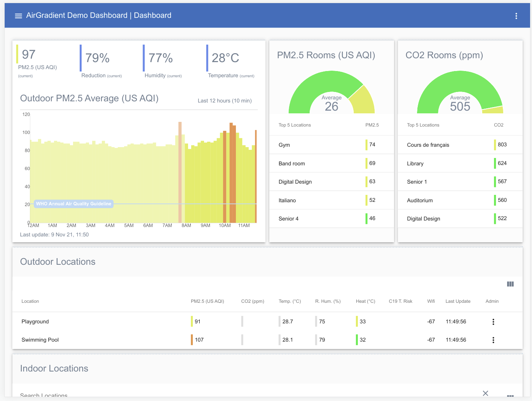532x401 pixels.
Task: Open the hamburger navigation menu
Action: (x=18, y=16)
